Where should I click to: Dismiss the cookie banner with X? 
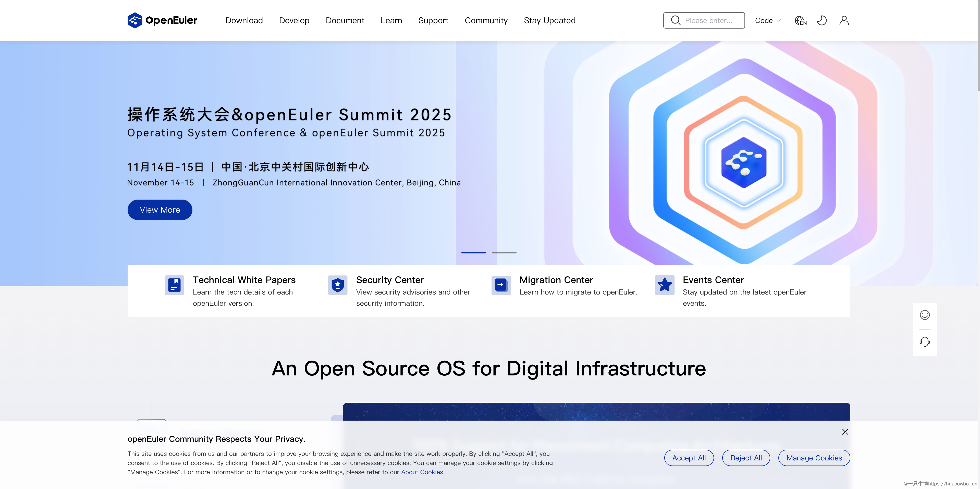[x=845, y=432]
